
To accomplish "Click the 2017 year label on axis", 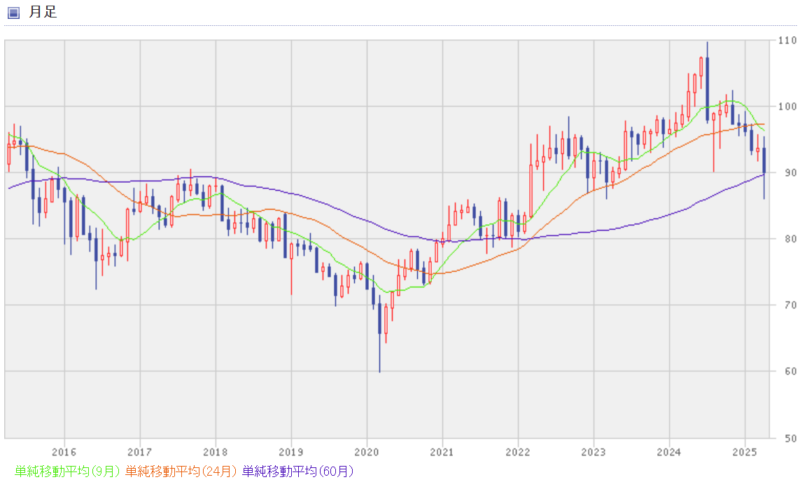I will click(x=140, y=452).
